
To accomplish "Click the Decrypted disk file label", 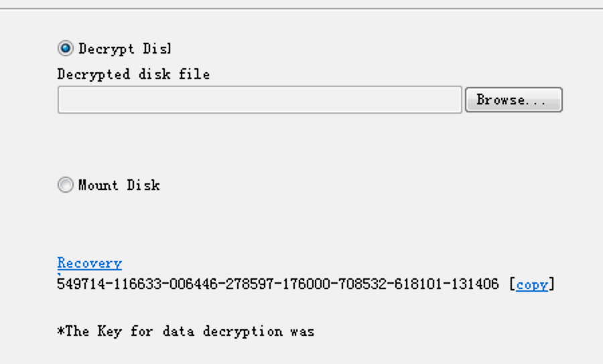I will 133,74.
